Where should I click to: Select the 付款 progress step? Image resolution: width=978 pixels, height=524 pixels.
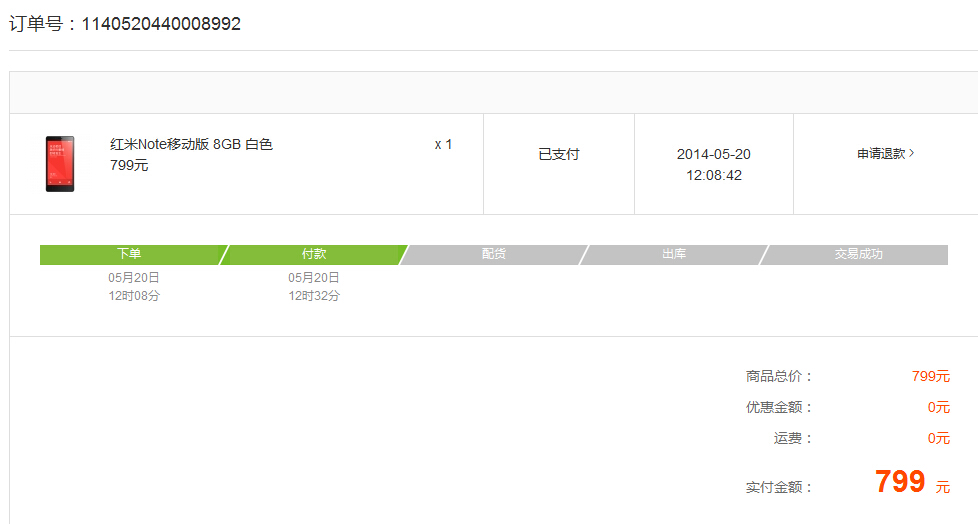pos(314,254)
